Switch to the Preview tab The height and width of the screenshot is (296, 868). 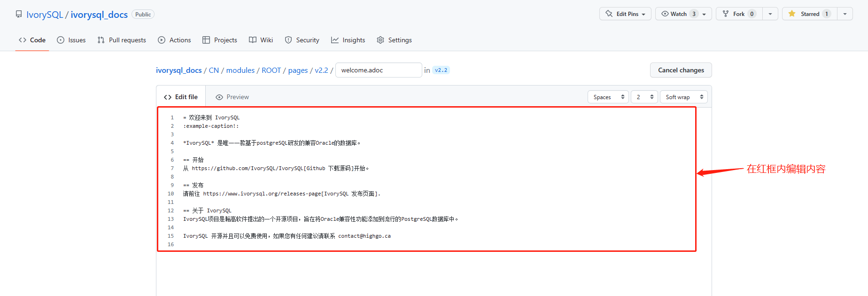click(232, 97)
